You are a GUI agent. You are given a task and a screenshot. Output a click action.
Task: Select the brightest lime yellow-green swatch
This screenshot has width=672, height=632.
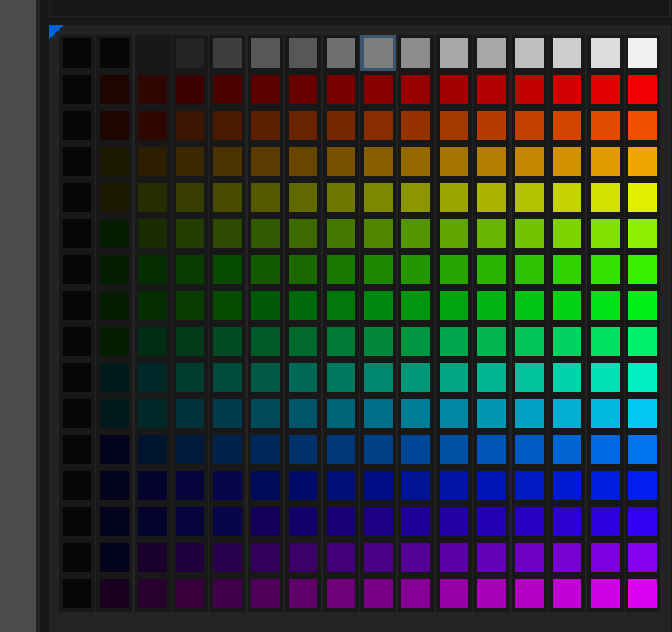click(x=643, y=233)
